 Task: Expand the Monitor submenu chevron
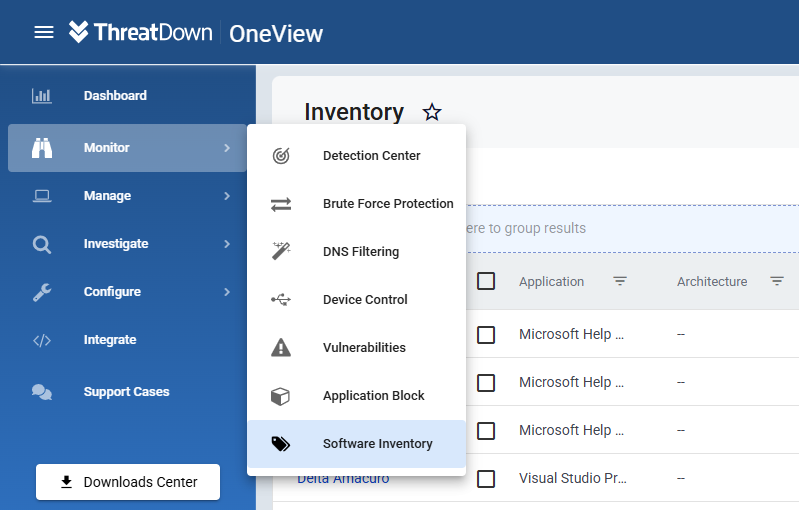pos(227,148)
